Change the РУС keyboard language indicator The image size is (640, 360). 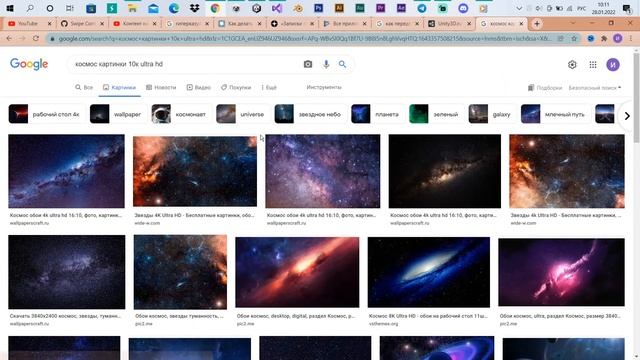click(x=581, y=8)
